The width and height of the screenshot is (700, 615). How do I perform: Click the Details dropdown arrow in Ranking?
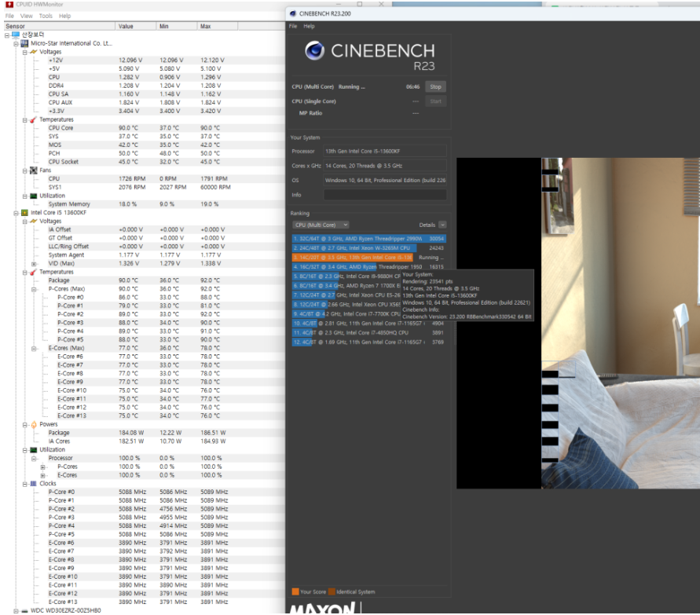442,225
